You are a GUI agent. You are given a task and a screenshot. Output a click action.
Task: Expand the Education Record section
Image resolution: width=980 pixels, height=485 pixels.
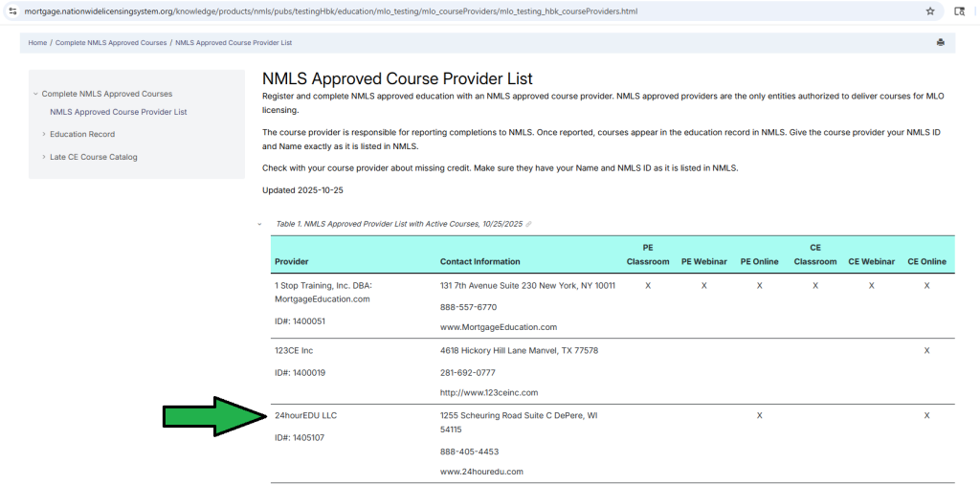point(44,134)
